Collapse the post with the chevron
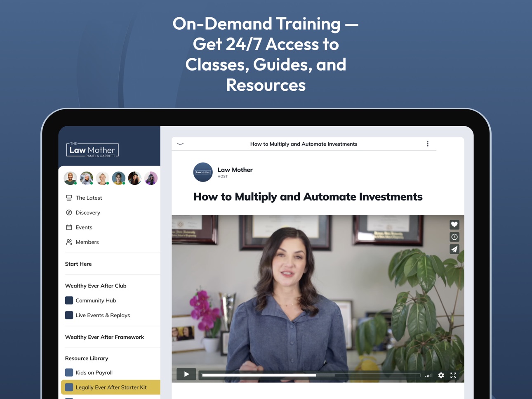532x399 pixels. 180,144
